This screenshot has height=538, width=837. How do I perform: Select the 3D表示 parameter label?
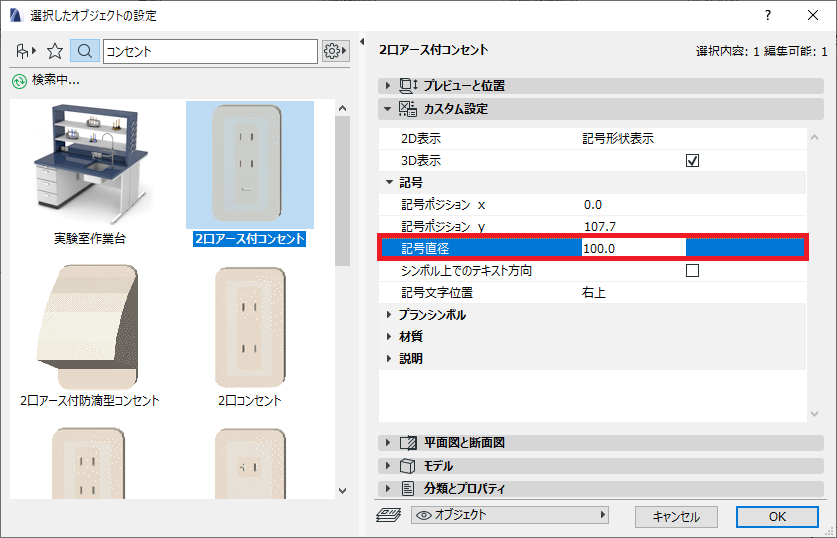point(421,161)
